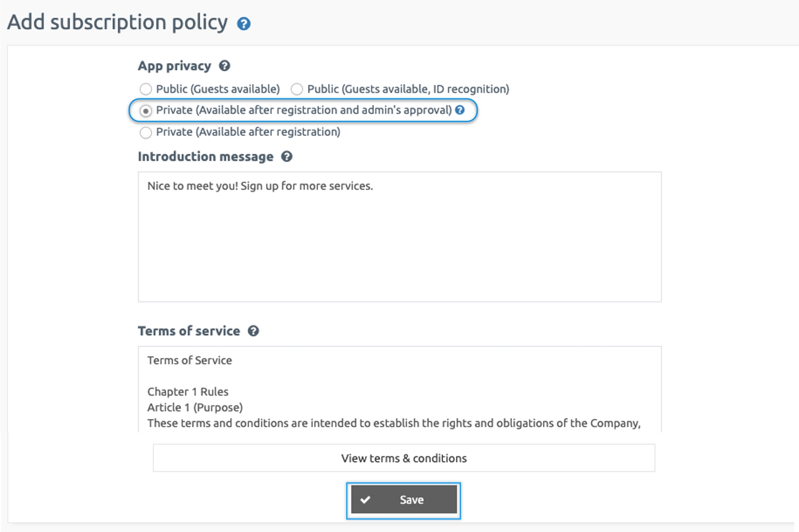Click the Terms of service help icon

click(x=253, y=331)
